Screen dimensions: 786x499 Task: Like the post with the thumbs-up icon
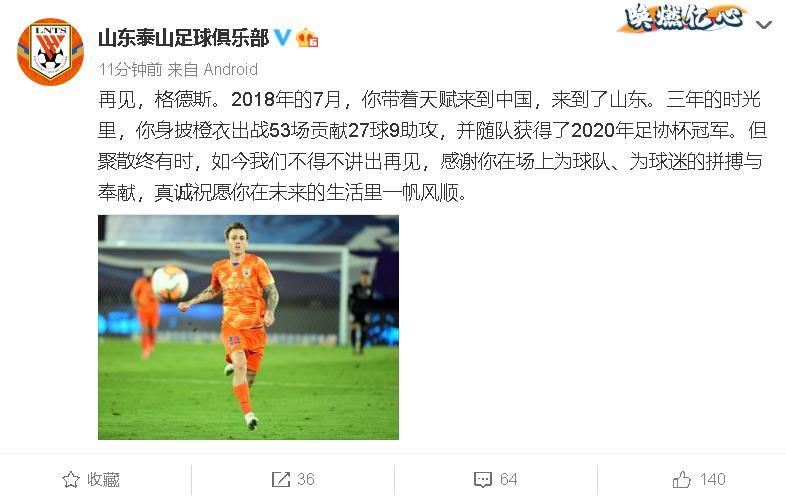682,479
